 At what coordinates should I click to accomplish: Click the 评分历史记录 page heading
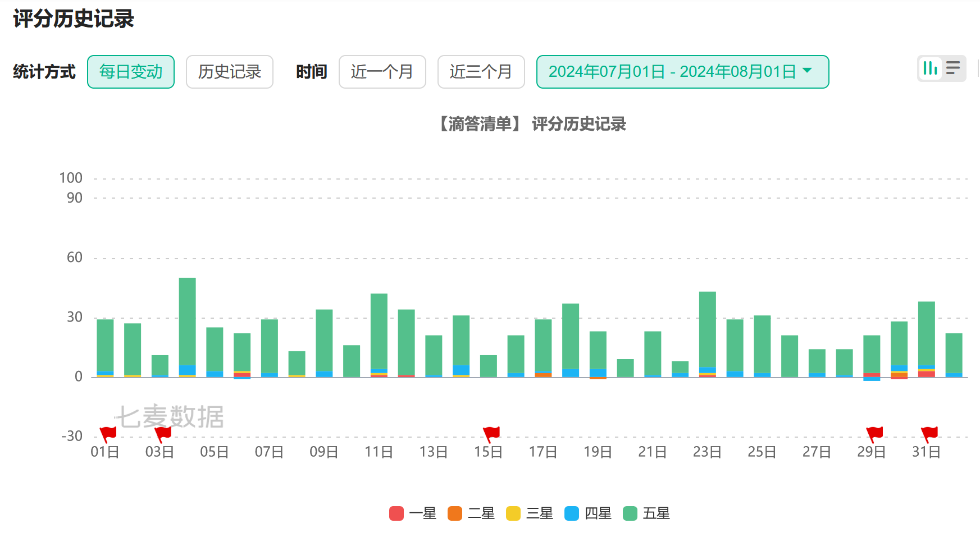click(x=74, y=19)
